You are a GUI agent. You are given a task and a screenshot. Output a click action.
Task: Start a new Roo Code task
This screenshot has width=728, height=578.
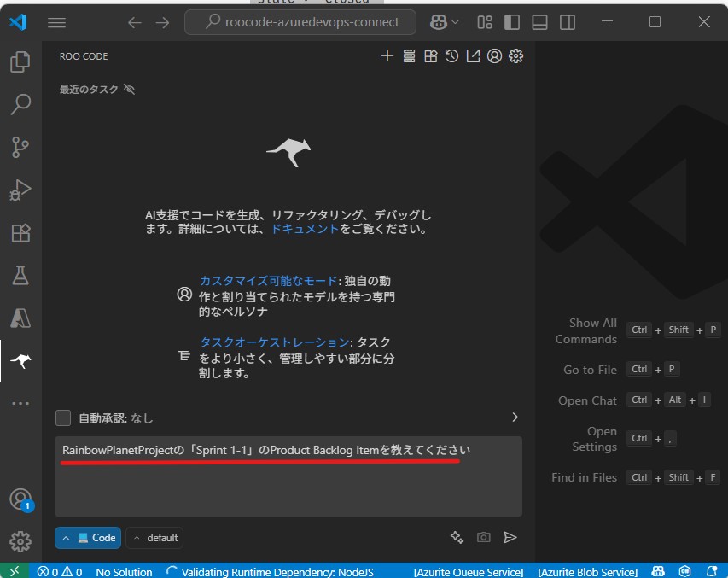[387, 56]
